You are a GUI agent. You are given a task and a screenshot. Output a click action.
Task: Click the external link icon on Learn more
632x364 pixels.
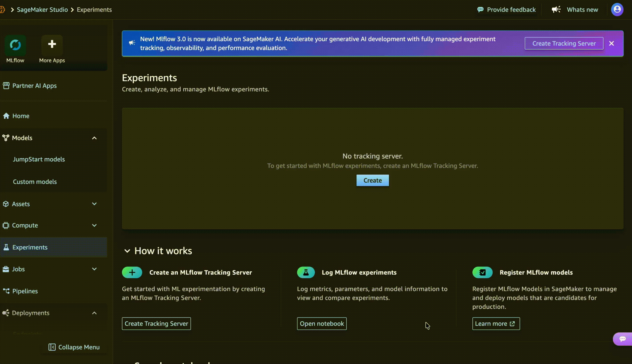[x=512, y=324]
